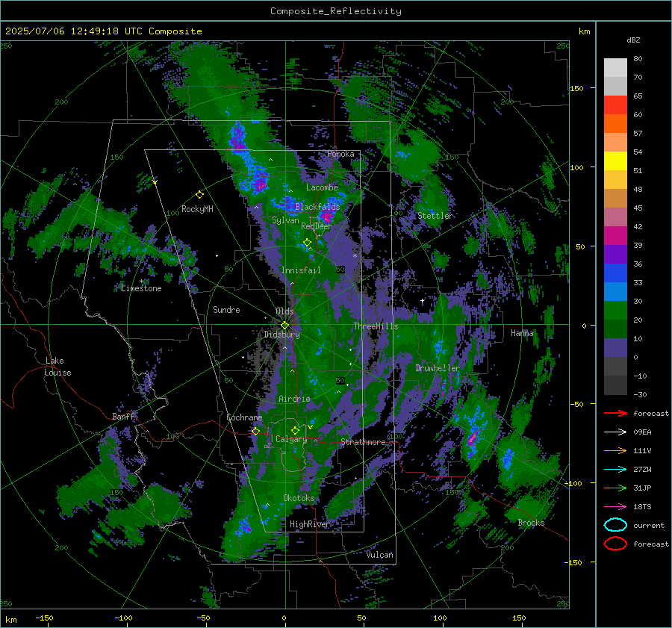Click the Hanna label

coord(522,333)
